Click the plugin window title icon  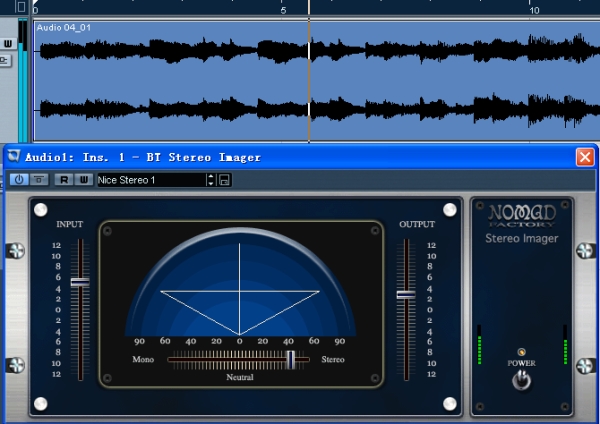pyautogui.click(x=14, y=156)
